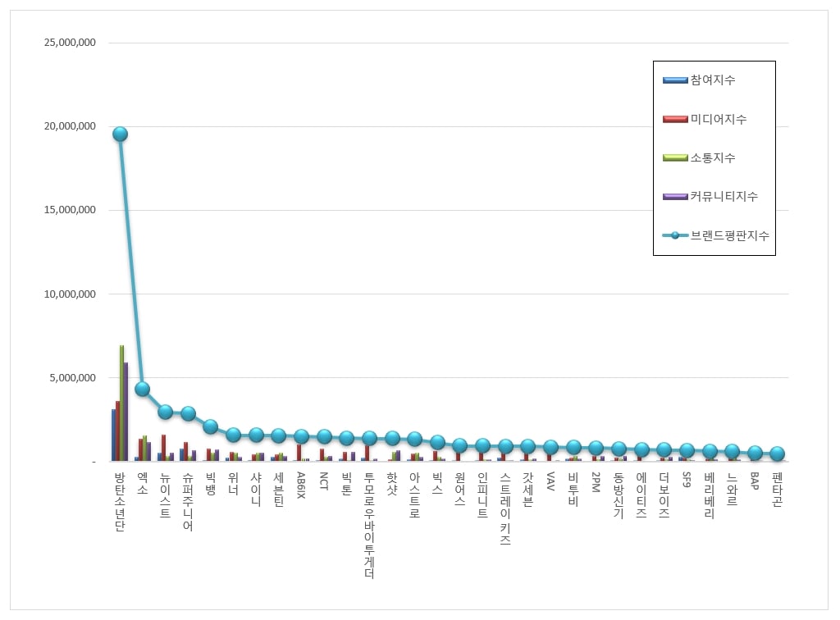Select the 동방신기 x-axis category label
840x620 pixels.
[x=619, y=496]
